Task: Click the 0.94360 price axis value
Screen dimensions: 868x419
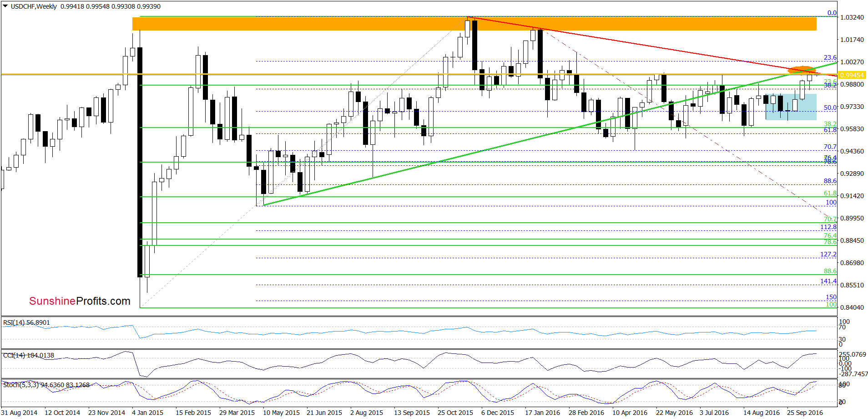Action: 852,151
